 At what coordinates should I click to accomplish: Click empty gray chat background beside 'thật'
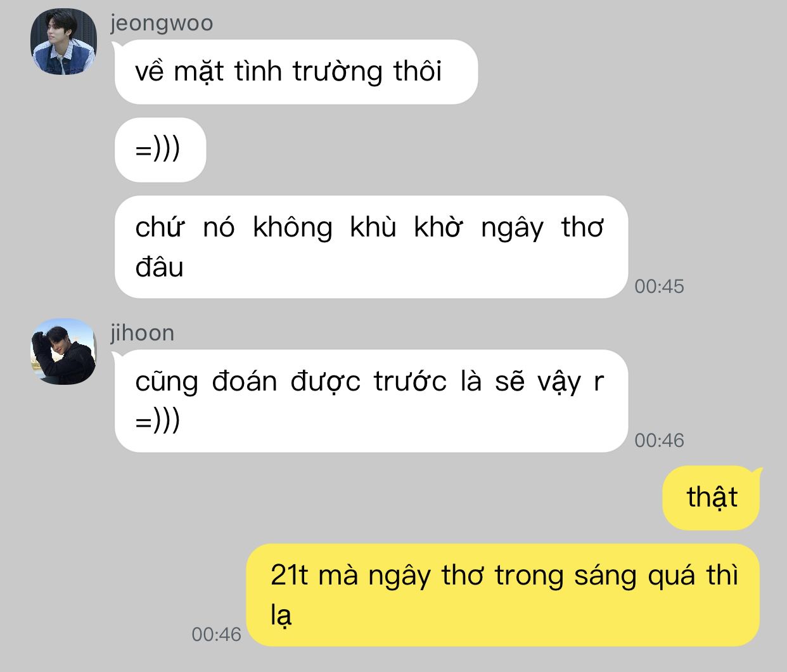[x=380, y=498]
